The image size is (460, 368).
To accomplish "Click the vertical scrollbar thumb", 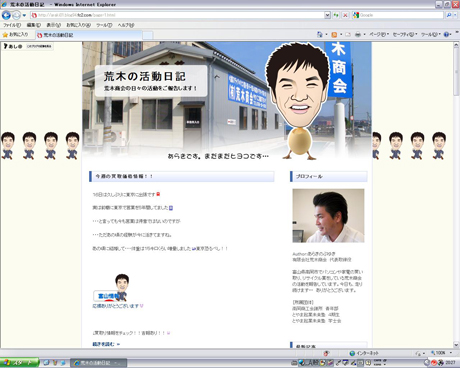I will click(456, 72).
